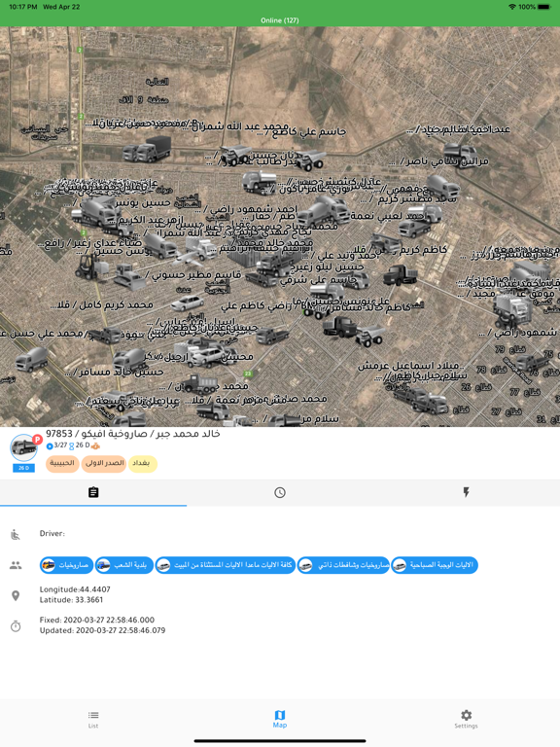This screenshot has height=747, width=560.
Task: Select the بغداد yellow tag
Action: point(142,464)
